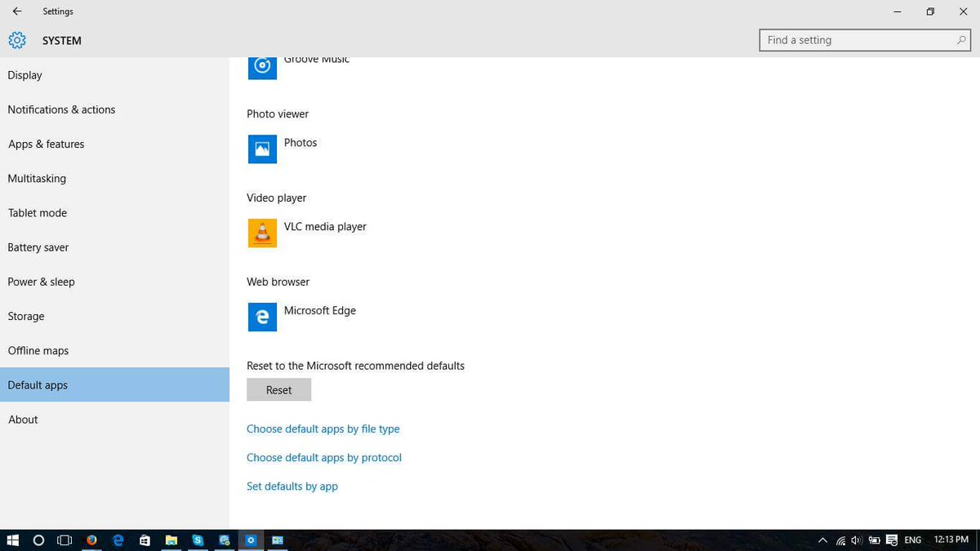The width and height of the screenshot is (980, 551).
Task: Open Choose default apps by file type
Action: click(x=323, y=429)
